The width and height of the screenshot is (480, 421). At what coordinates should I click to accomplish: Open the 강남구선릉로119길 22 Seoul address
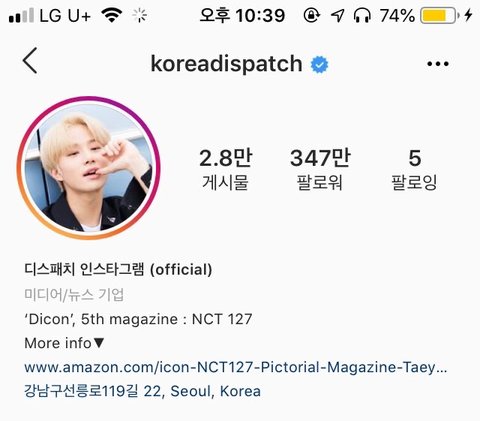pos(142,391)
